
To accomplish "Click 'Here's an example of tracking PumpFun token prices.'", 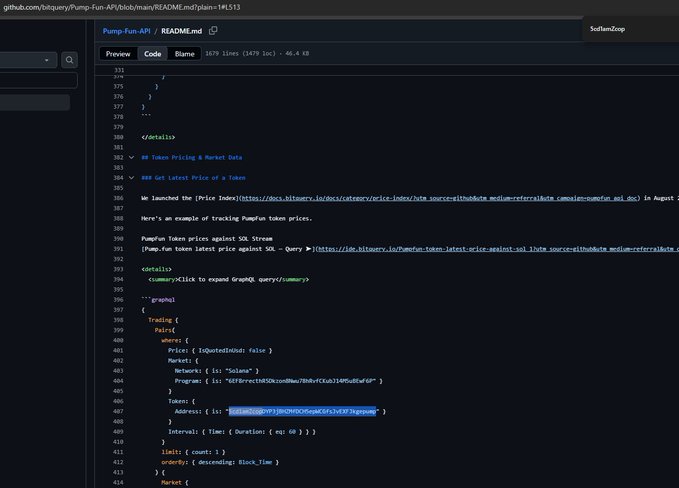I will [x=226, y=219].
